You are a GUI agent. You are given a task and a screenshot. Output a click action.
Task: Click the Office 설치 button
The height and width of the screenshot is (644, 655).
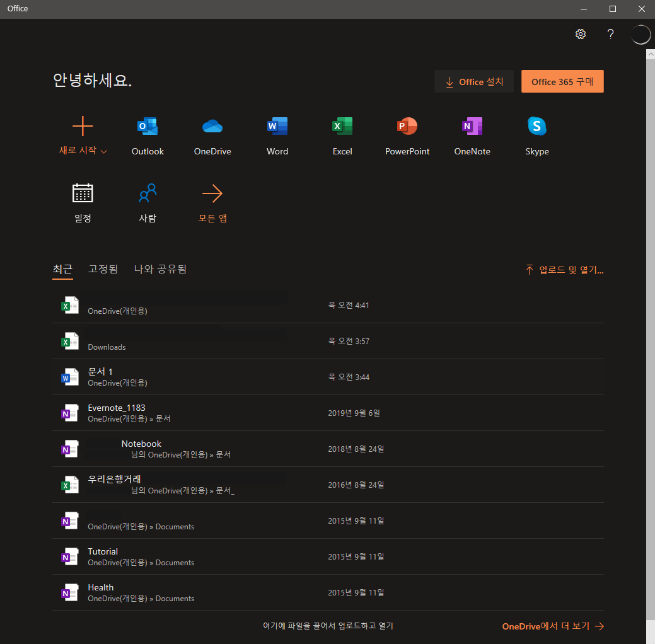[x=473, y=81]
